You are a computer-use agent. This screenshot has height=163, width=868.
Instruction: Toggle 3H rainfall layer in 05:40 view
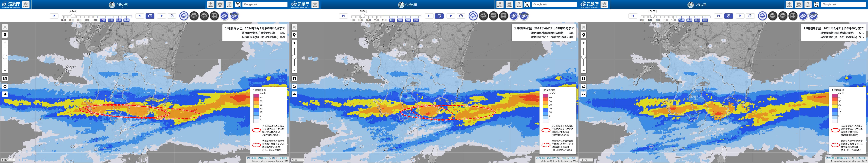(x=194, y=16)
